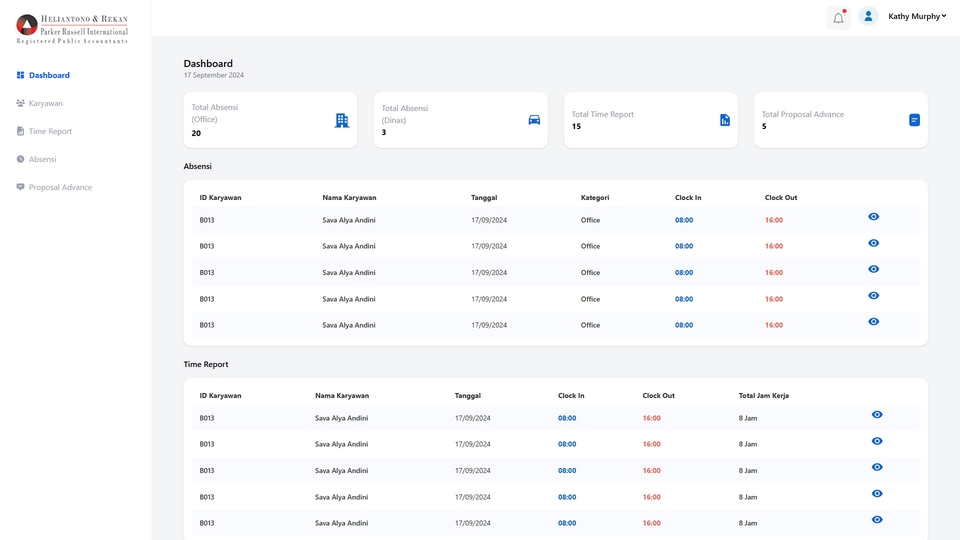Image resolution: width=960 pixels, height=540 pixels.
Task: View third Absensi row using eye icon
Action: coord(873,269)
